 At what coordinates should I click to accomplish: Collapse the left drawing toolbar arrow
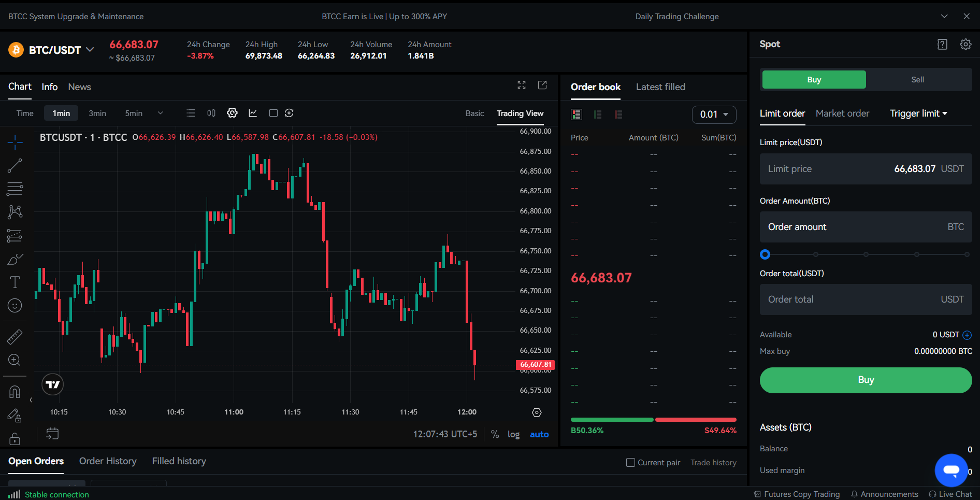(x=31, y=400)
